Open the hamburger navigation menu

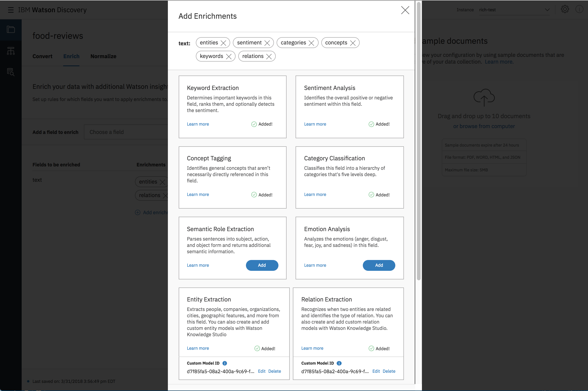pos(10,10)
